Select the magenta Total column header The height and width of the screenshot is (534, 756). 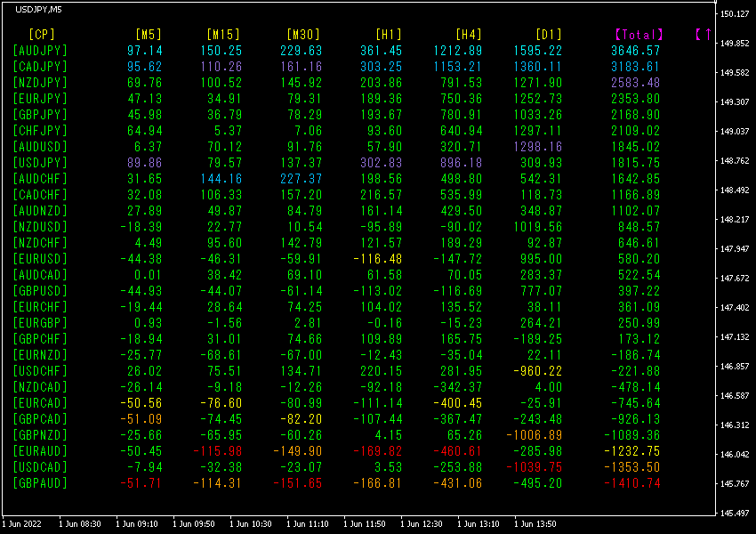tap(639, 35)
